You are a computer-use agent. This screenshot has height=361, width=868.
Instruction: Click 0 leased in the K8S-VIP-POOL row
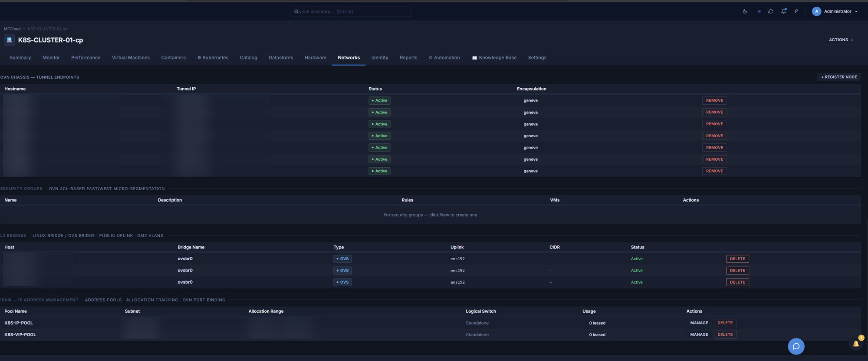(597, 335)
